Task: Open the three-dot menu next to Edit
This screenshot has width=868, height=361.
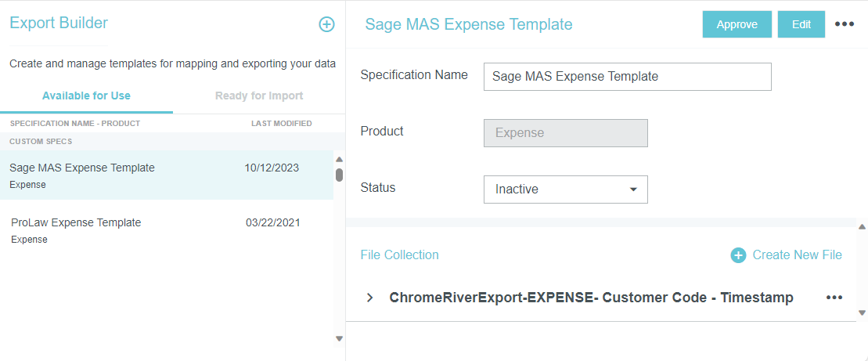Action: 845,24
